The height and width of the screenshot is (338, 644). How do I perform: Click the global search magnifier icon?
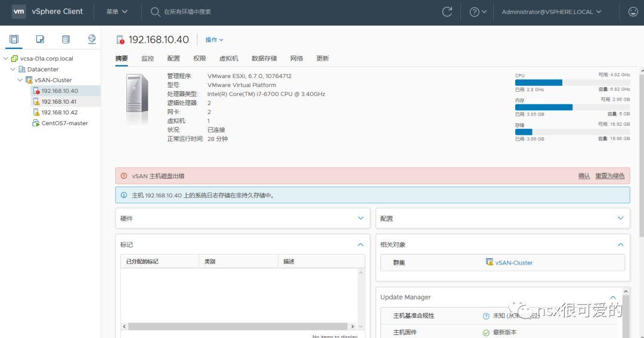pyautogui.click(x=155, y=12)
